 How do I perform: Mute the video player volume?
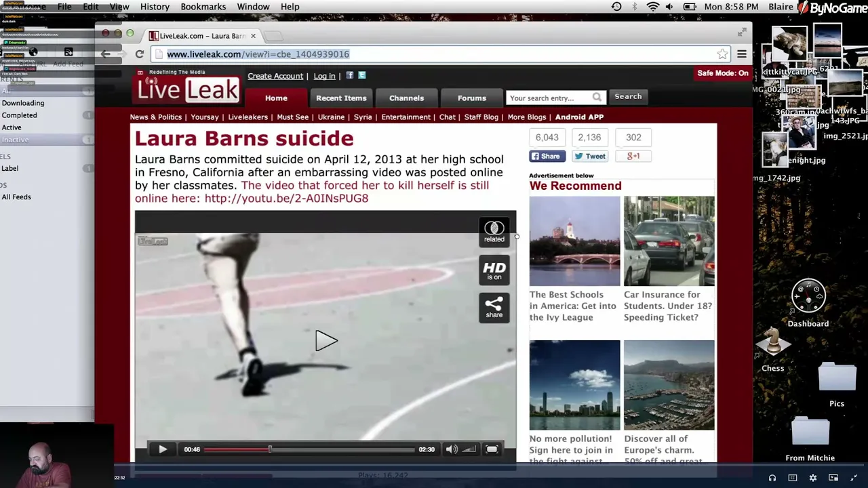(x=452, y=449)
